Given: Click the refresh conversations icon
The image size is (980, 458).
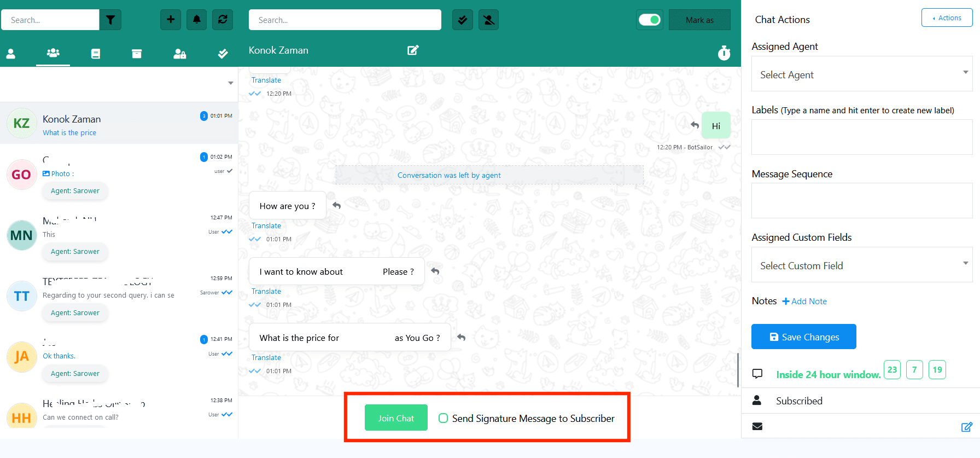Looking at the screenshot, I should [x=223, y=20].
